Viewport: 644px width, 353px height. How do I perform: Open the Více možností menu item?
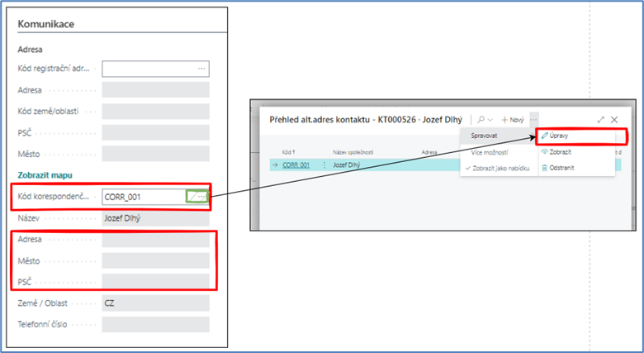click(x=489, y=152)
